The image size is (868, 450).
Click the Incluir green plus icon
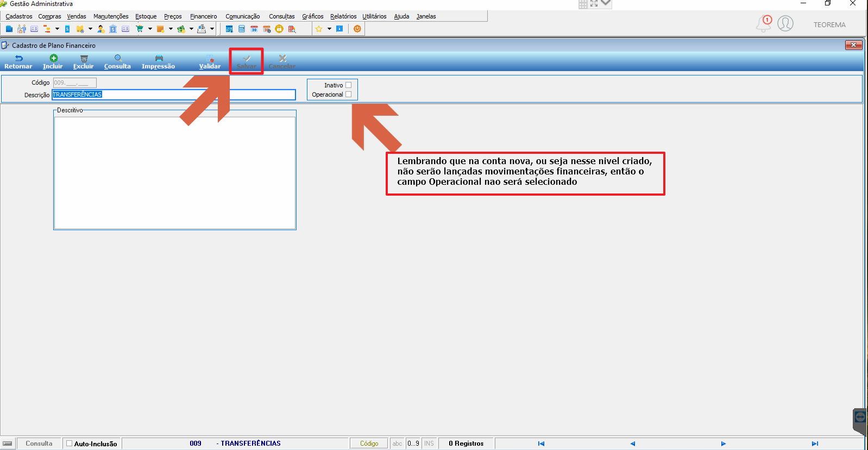click(53, 58)
